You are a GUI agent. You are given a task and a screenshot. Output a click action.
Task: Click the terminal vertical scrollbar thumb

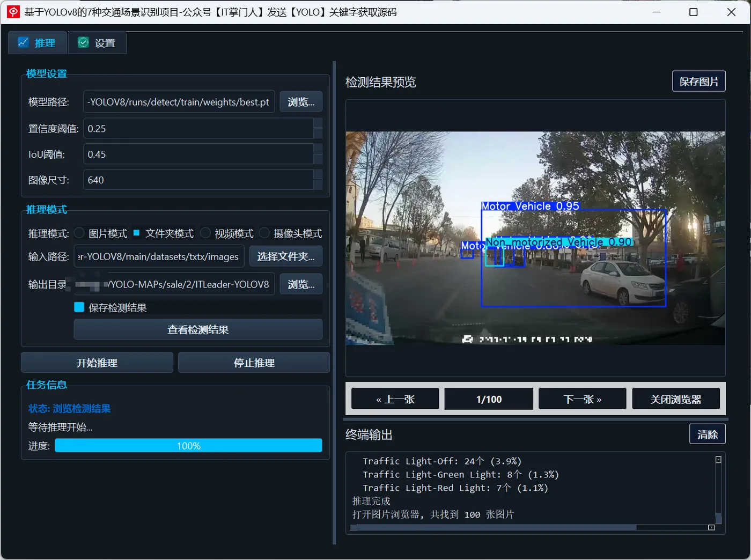[718, 518]
